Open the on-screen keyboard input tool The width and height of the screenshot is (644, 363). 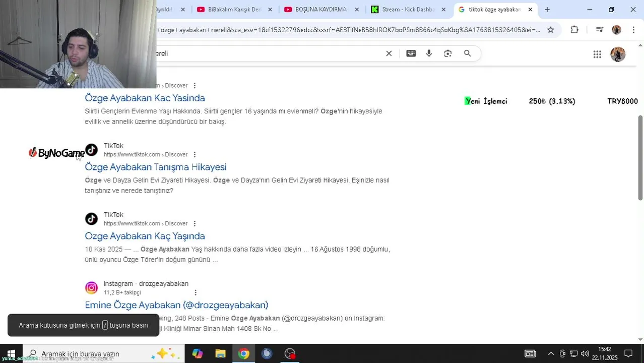click(x=411, y=53)
